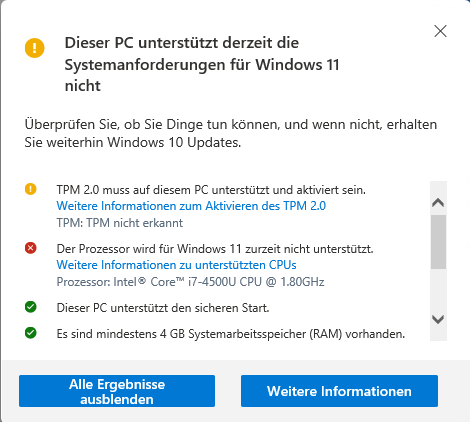
Task: Click 'Alle Ergebnisse ausblenden' button
Action: [117, 391]
